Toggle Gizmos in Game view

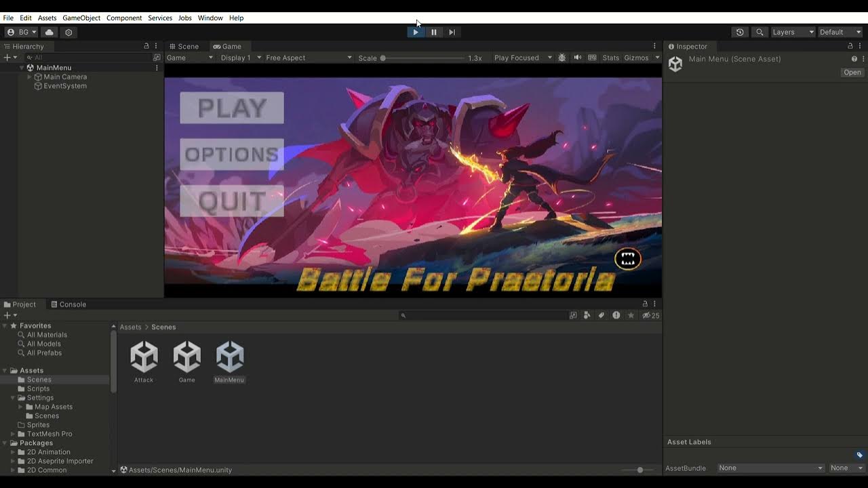[636, 58]
